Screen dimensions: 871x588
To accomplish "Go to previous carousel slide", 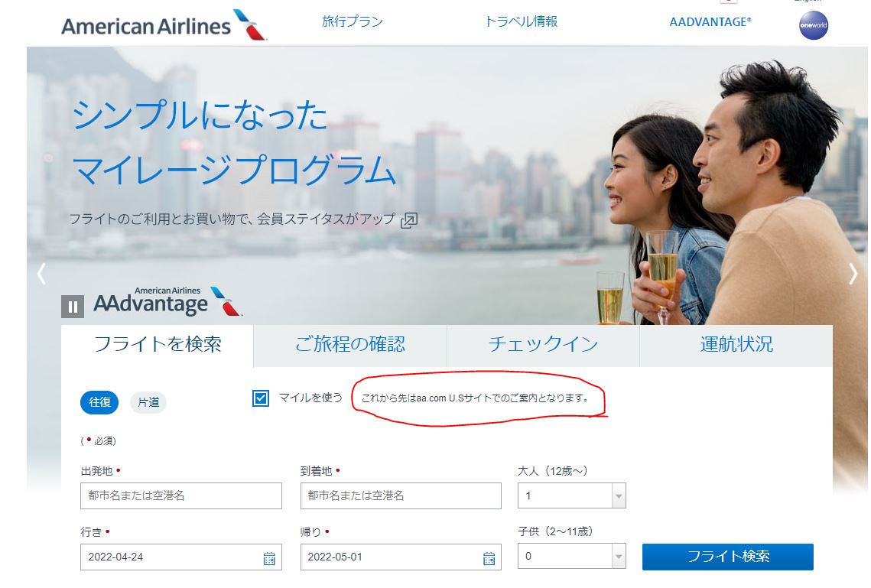I will click(x=41, y=274).
